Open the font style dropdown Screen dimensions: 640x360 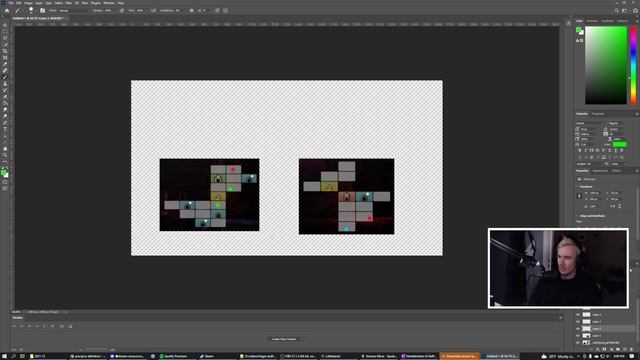point(619,123)
